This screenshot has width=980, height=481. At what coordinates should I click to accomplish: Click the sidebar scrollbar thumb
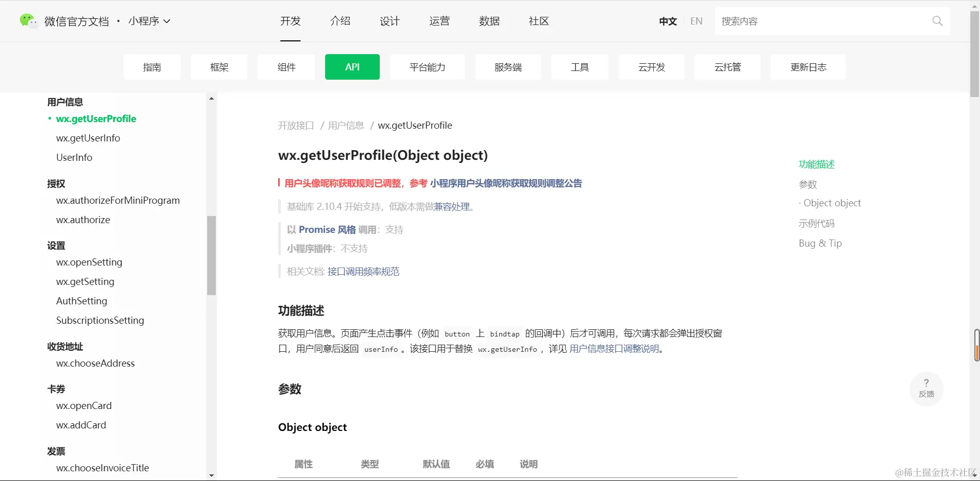click(x=211, y=255)
